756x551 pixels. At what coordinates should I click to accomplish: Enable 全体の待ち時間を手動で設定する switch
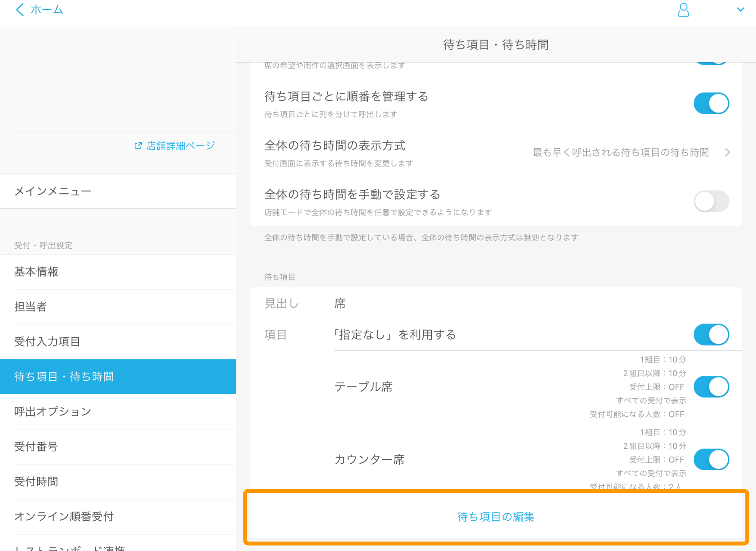pyautogui.click(x=711, y=202)
